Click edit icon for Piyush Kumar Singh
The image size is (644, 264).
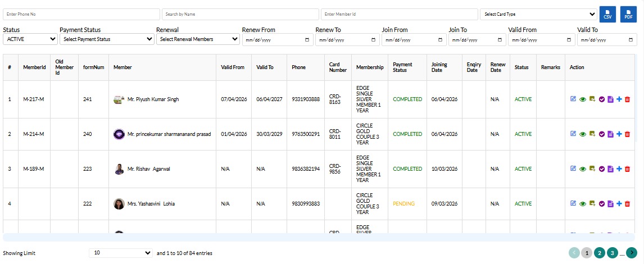coord(573,99)
